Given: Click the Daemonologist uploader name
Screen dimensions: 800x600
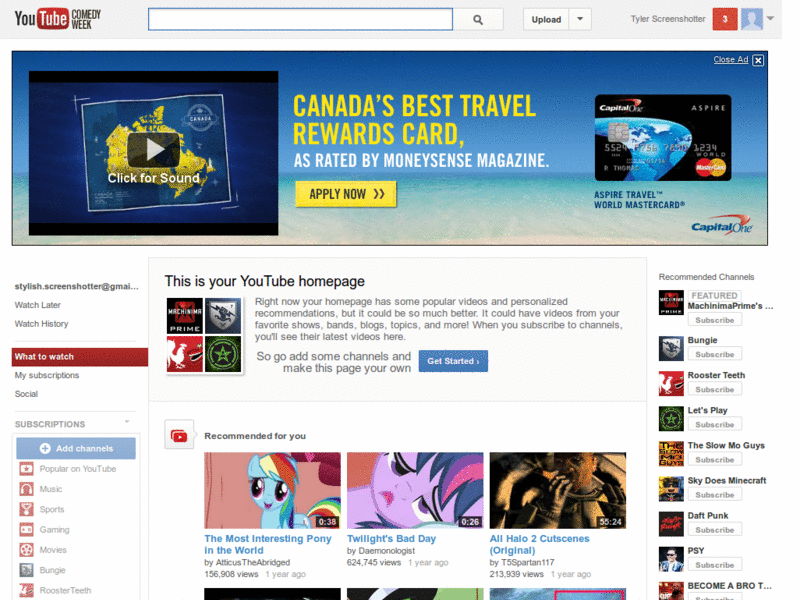Looking at the screenshot, I should (x=386, y=551).
